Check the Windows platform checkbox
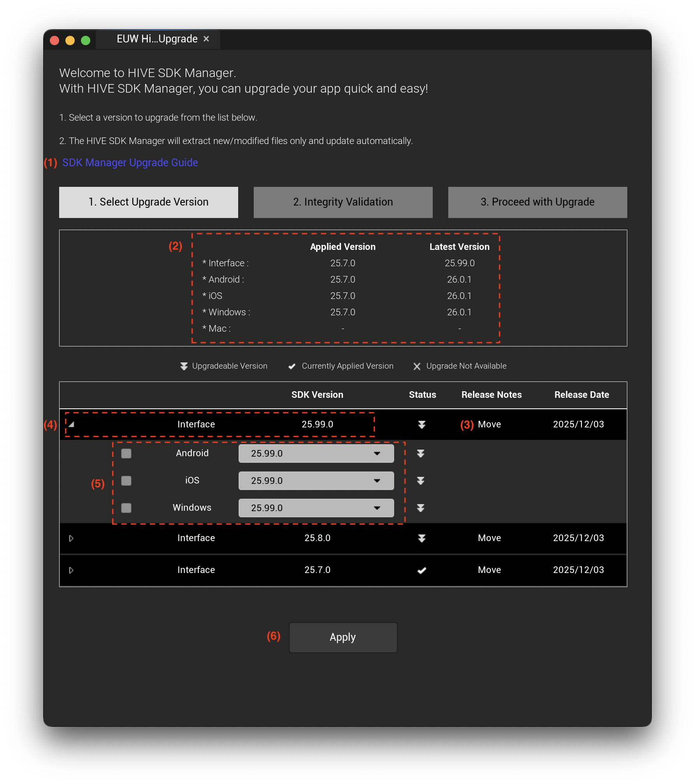695x784 pixels. coord(126,508)
